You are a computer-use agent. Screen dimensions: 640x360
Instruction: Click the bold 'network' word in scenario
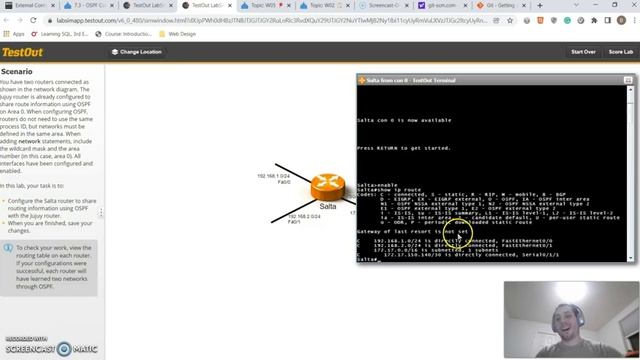tap(29, 141)
